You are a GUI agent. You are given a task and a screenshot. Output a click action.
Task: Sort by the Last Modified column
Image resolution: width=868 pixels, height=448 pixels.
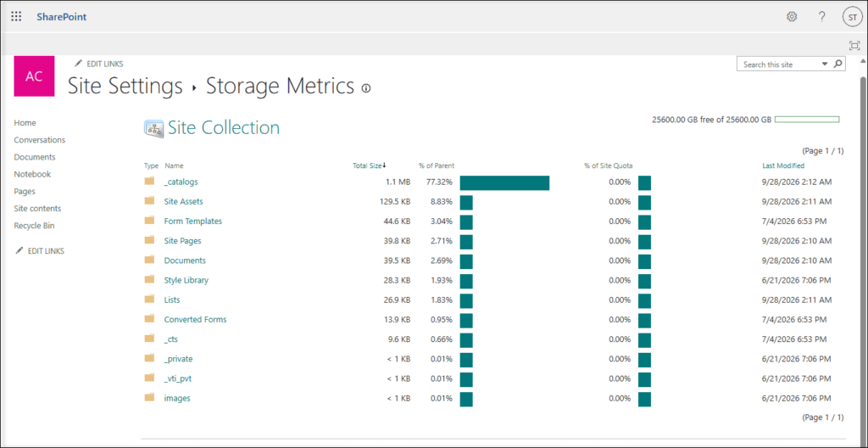[x=783, y=165]
